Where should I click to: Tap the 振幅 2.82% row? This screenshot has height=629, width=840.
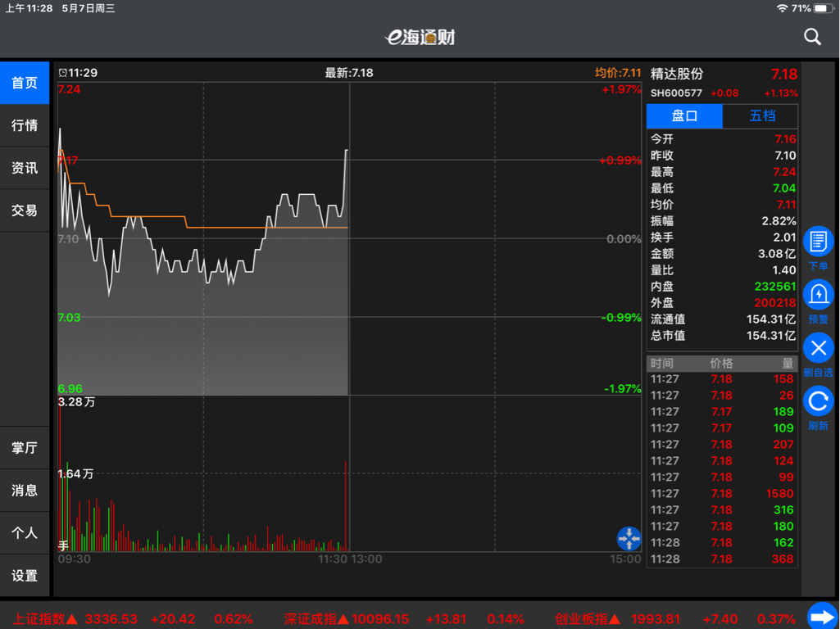(723, 221)
